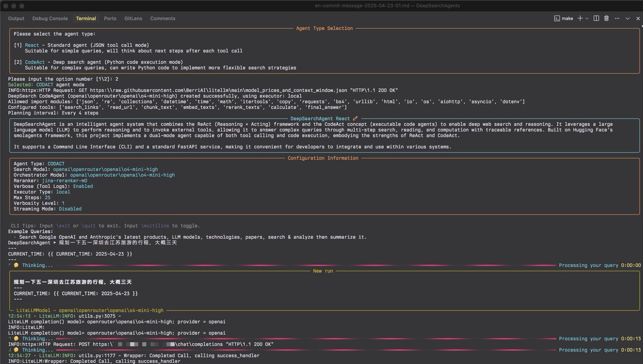Kill terminal with the trash icon
The height and width of the screenshot is (364, 643).
click(607, 18)
